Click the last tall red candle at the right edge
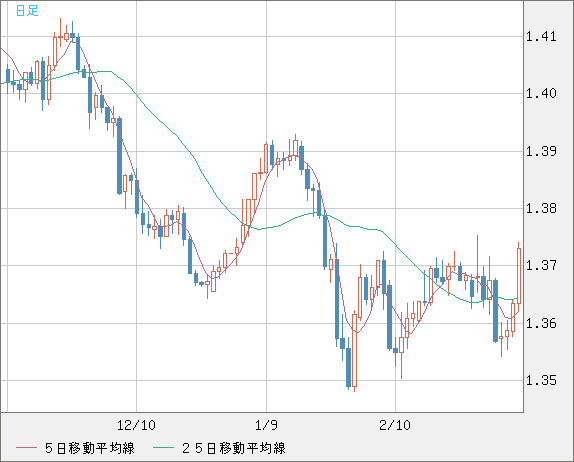 pyautogui.click(x=519, y=276)
